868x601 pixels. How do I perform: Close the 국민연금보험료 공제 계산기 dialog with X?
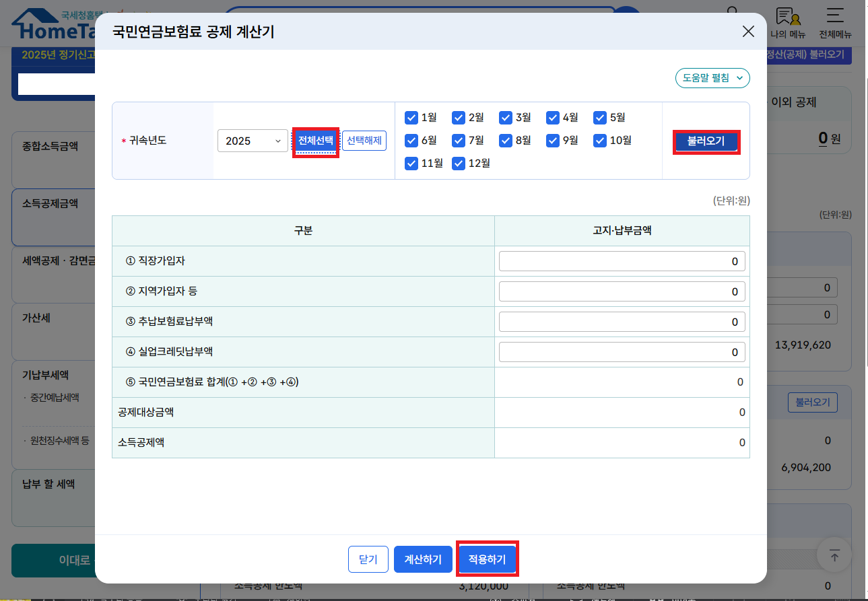point(747,31)
